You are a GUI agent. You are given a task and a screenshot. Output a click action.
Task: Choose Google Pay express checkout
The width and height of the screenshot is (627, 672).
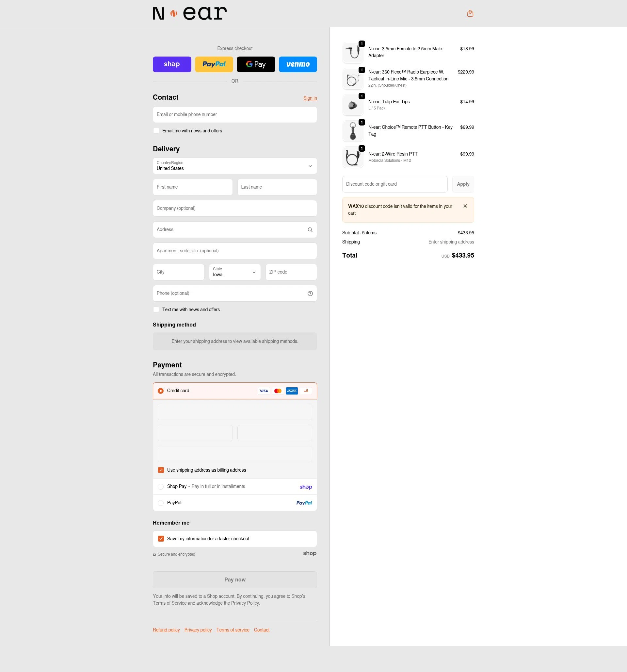tap(256, 64)
